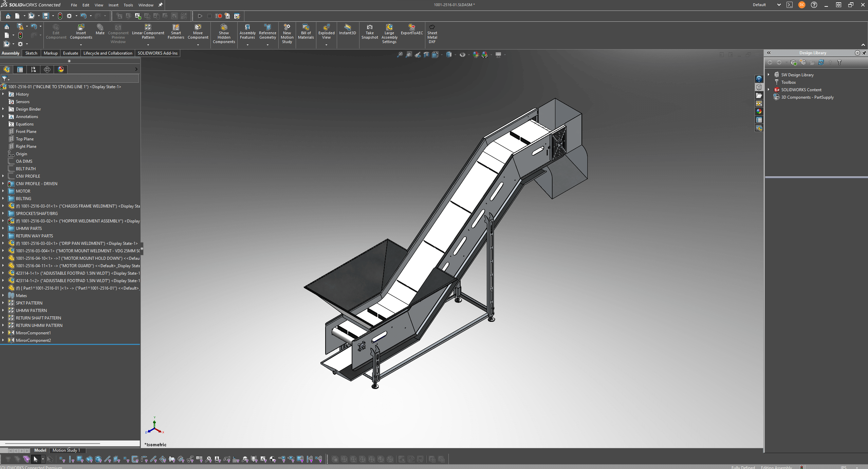
Task: Select the Take Snapshot tool
Action: [369, 27]
